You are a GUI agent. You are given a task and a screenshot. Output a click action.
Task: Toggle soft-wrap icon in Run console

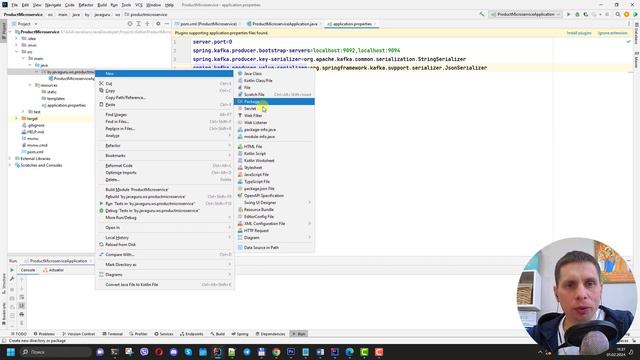(x=22, y=297)
